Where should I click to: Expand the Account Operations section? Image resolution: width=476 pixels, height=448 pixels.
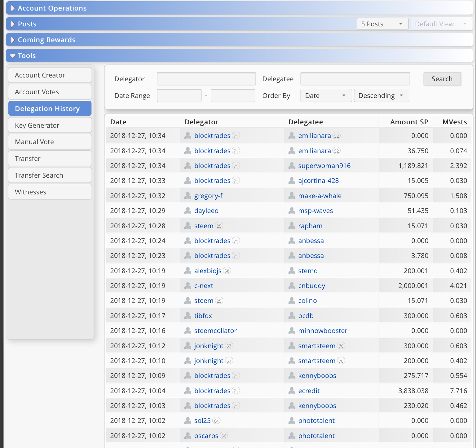point(239,8)
